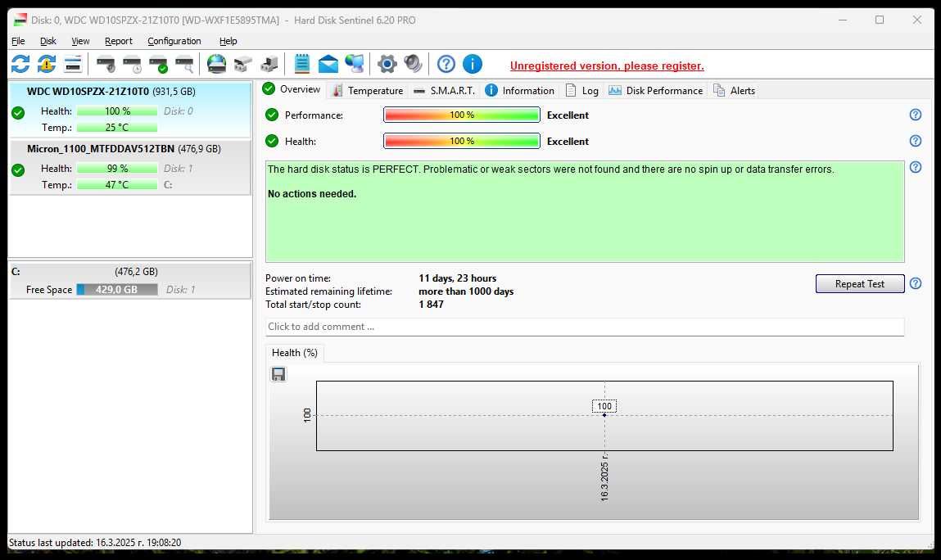Select the Micron_1100_MTFDDAV512TBN disk entry
The height and width of the screenshot is (560, 941).
(129, 168)
